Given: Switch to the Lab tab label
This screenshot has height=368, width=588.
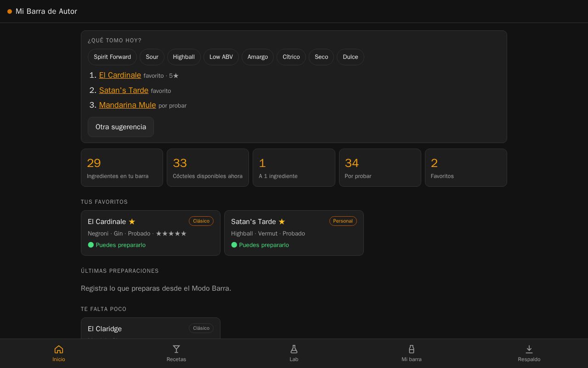Looking at the screenshot, I should click(294, 359).
